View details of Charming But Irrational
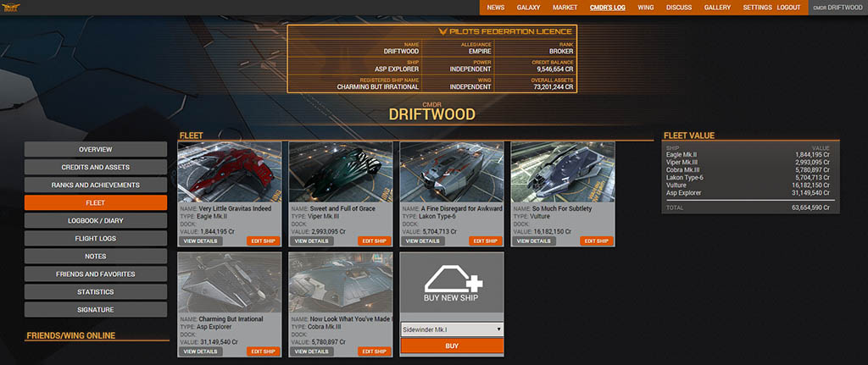 [200, 351]
